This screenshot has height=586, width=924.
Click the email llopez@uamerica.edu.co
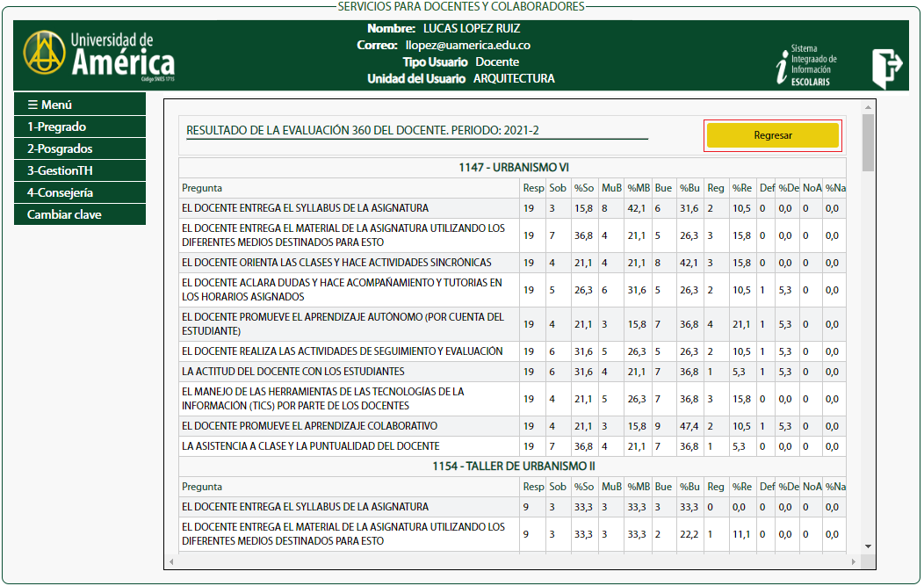coord(468,46)
